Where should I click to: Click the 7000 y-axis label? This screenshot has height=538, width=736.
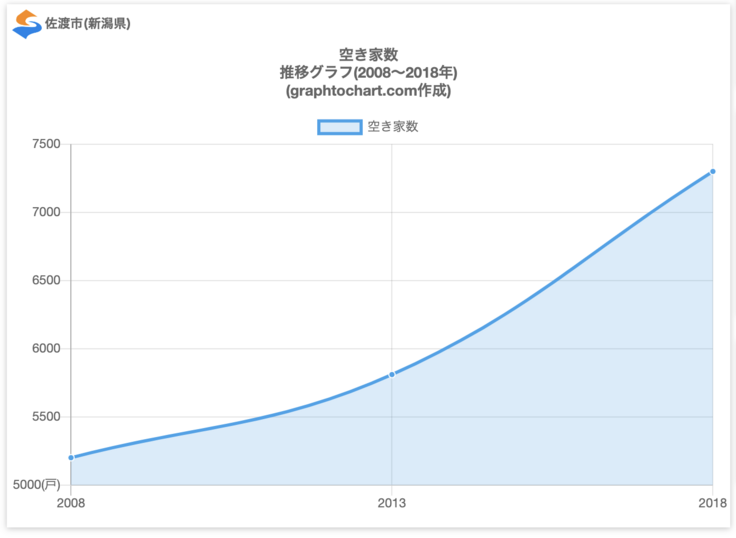[46, 212]
